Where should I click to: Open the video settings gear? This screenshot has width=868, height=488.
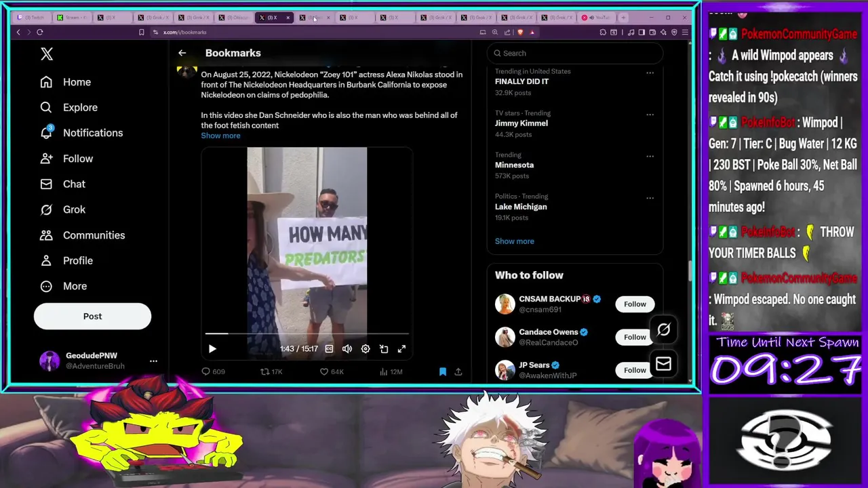[x=366, y=349]
